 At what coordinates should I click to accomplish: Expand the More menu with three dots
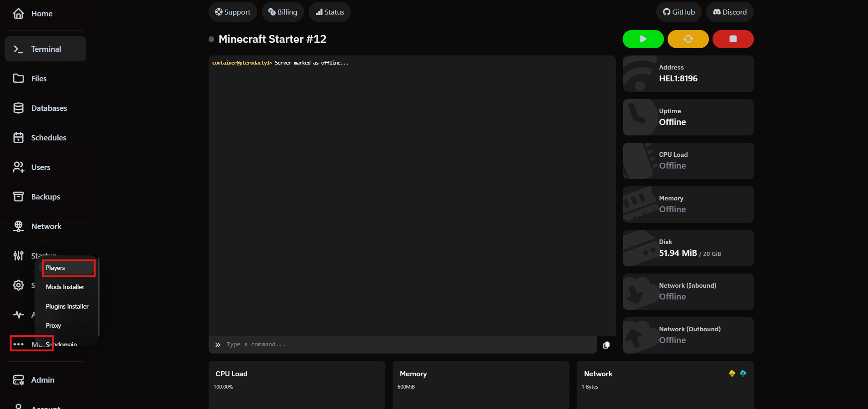click(x=19, y=344)
